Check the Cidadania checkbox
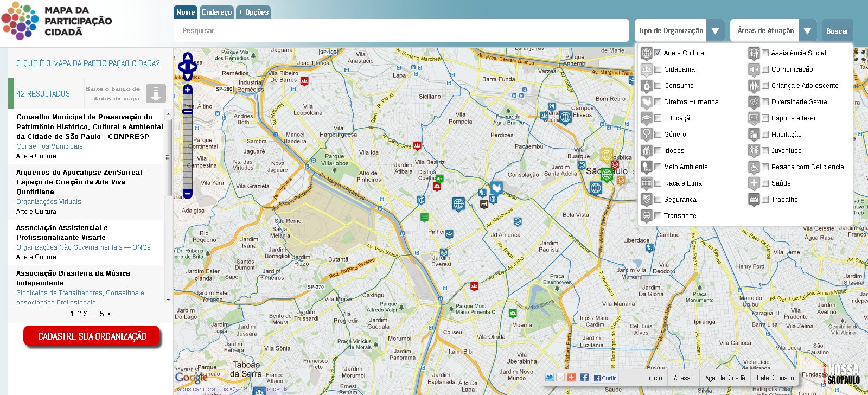The height and width of the screenshot is (395, 868). [658, 69]
